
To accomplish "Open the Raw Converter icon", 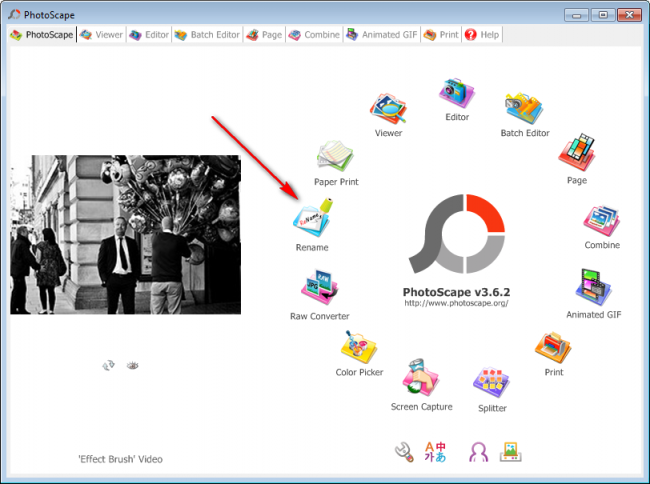I will pos(319,287).
